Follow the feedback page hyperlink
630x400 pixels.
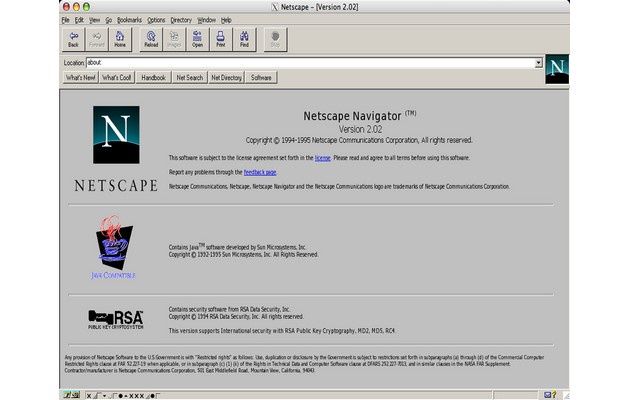260,172
